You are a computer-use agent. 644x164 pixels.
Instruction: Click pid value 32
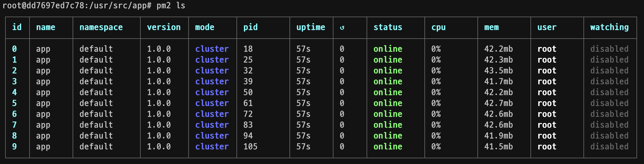248,71
